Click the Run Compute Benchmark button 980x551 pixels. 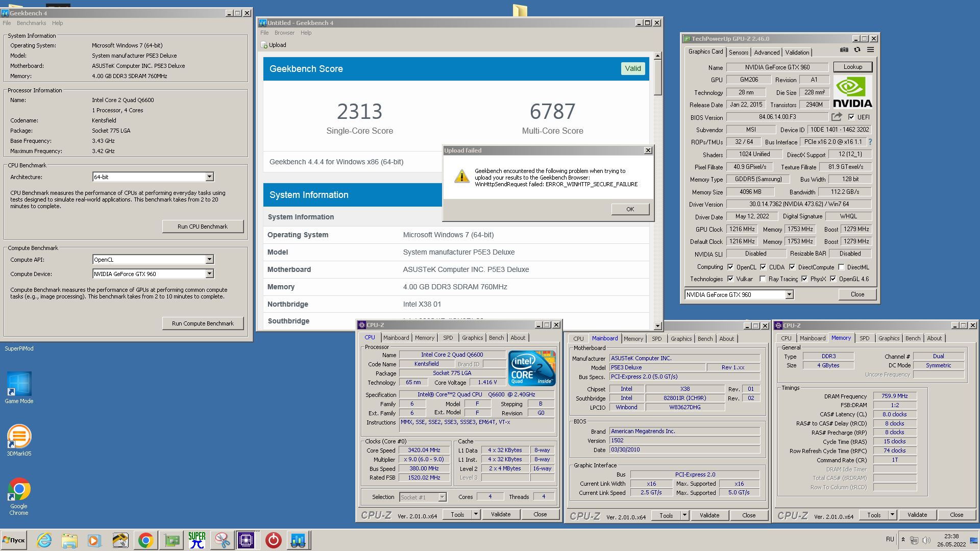203,323
